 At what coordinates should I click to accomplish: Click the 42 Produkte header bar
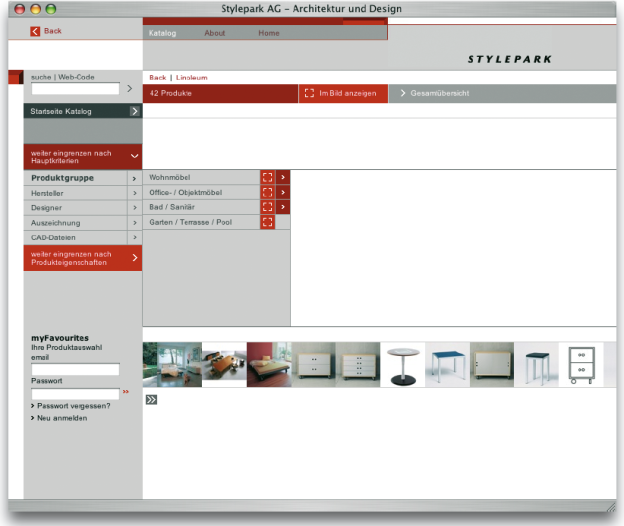coord(220,94)
